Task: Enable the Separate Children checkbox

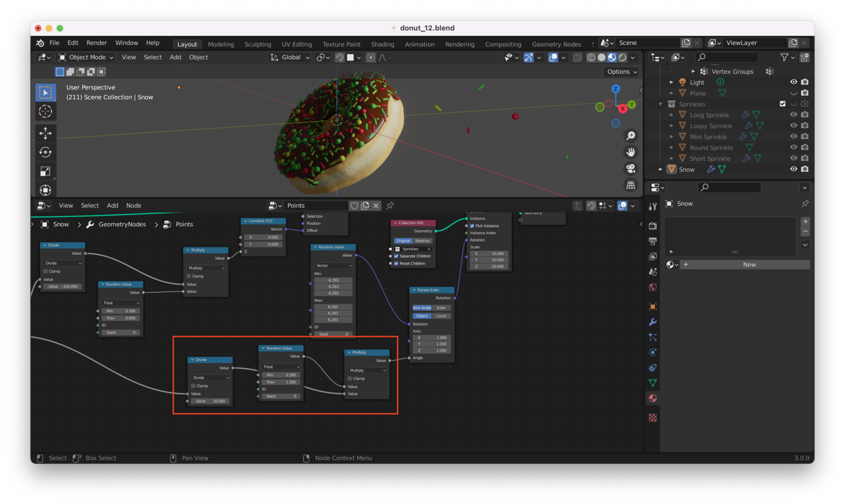Action: coord(396,256)
